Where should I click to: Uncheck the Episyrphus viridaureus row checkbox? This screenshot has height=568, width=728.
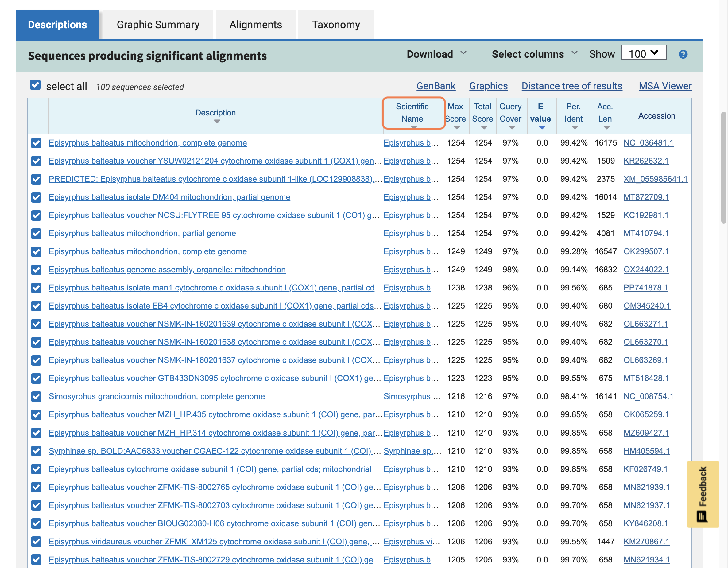(x=36, y=542)
